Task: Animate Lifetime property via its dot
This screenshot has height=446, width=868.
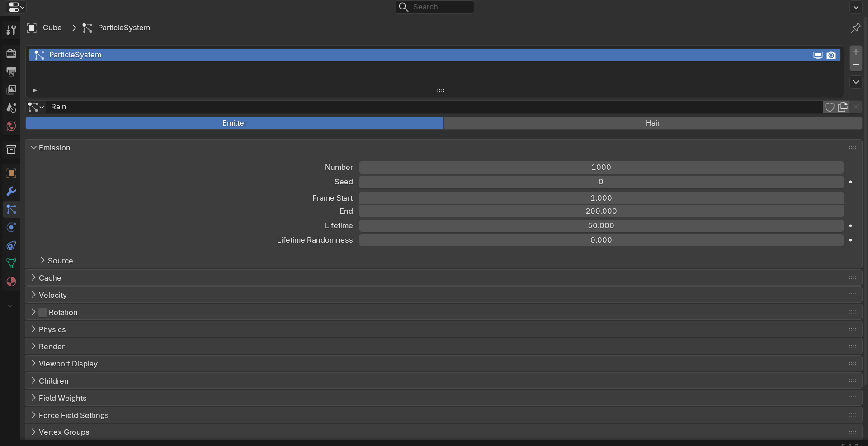Action: pyautogui.click(x=851, y=226)
